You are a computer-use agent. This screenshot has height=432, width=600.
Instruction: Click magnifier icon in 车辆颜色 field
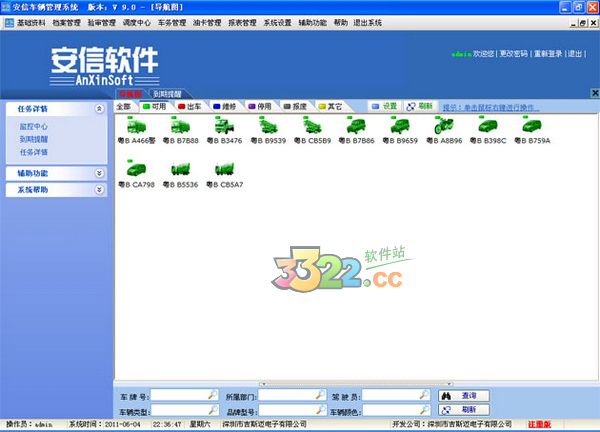click(424, 411)
